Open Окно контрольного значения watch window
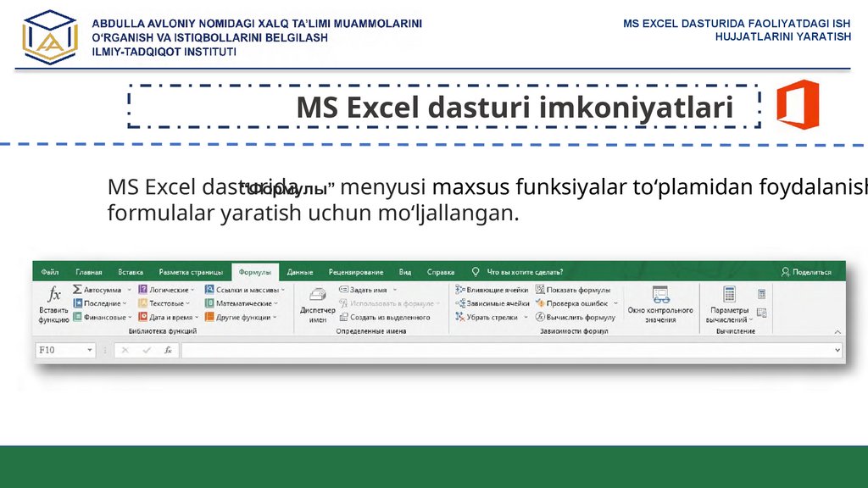868x488 pixels. pos(660,305)
